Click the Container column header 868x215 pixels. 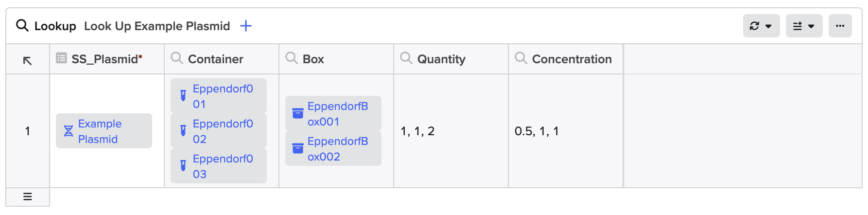(x=215, y=59)
